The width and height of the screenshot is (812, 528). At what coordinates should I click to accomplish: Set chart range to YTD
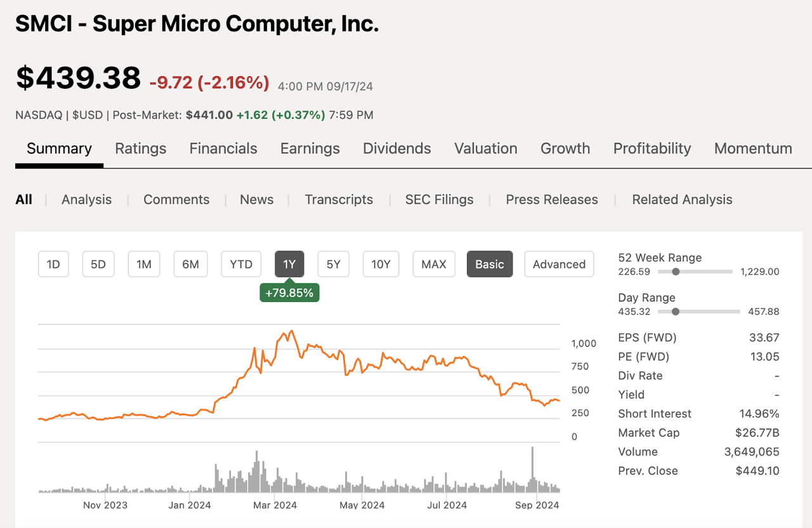point(241,264)
